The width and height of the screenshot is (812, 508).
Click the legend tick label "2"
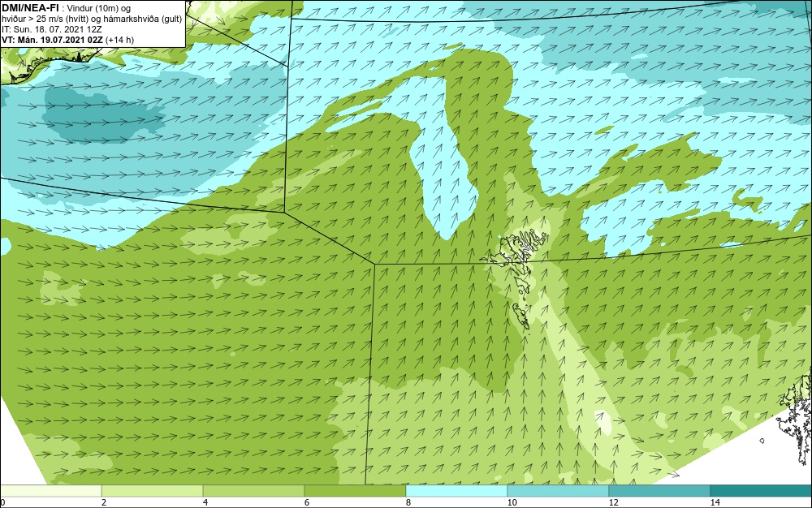[x=104, y=503]
